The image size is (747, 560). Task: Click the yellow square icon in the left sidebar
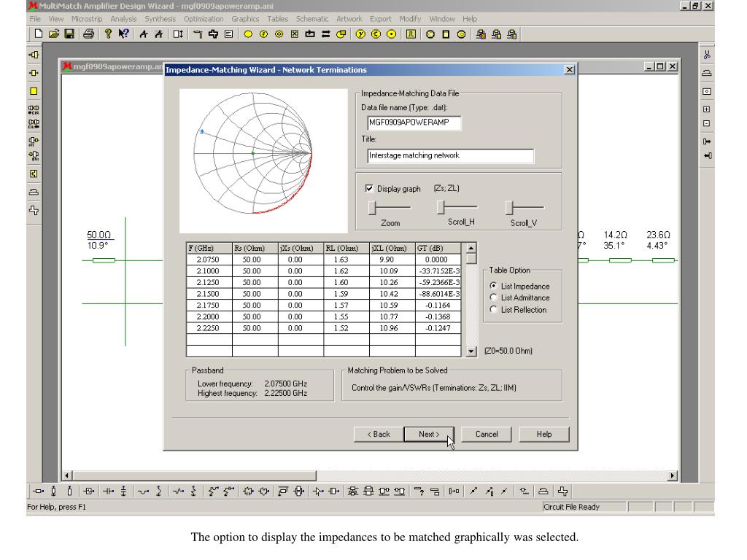[34, 91]
